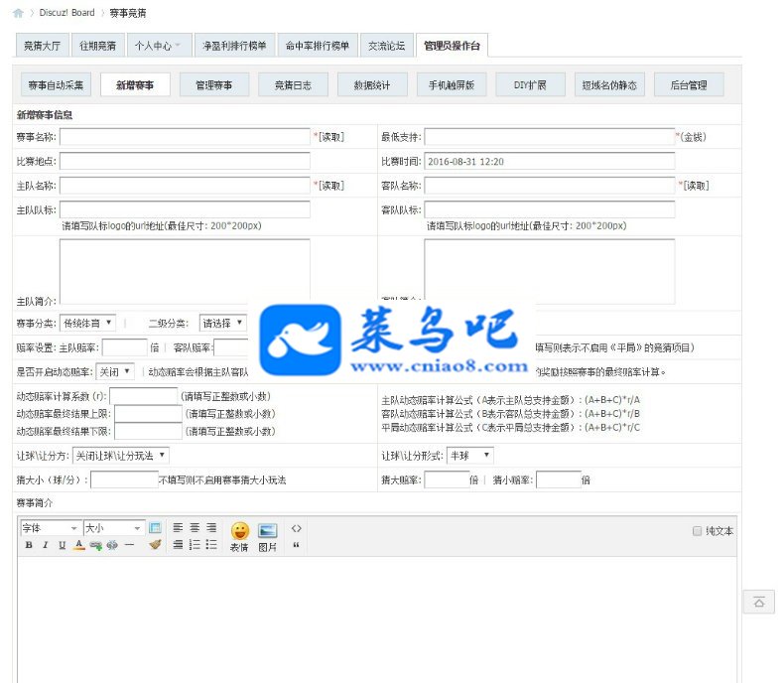Insert an ordered list in the editor
Screen dimensions: 784x683
[195, 545]
